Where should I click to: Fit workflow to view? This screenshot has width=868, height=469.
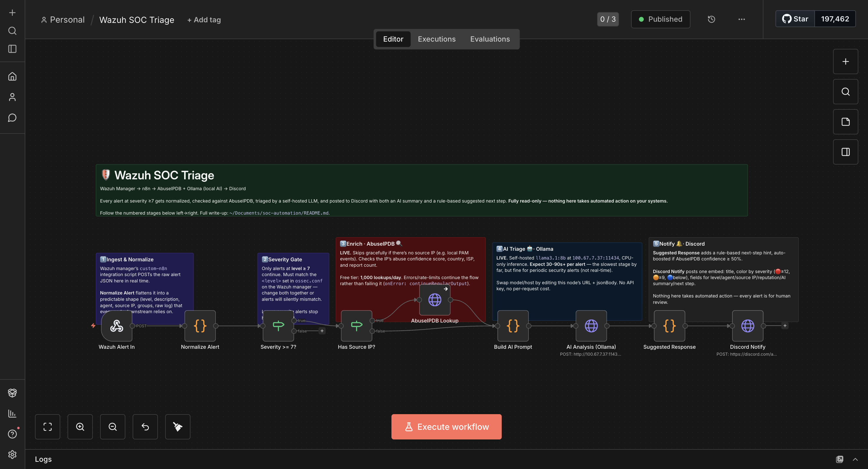tap(48, 427)
